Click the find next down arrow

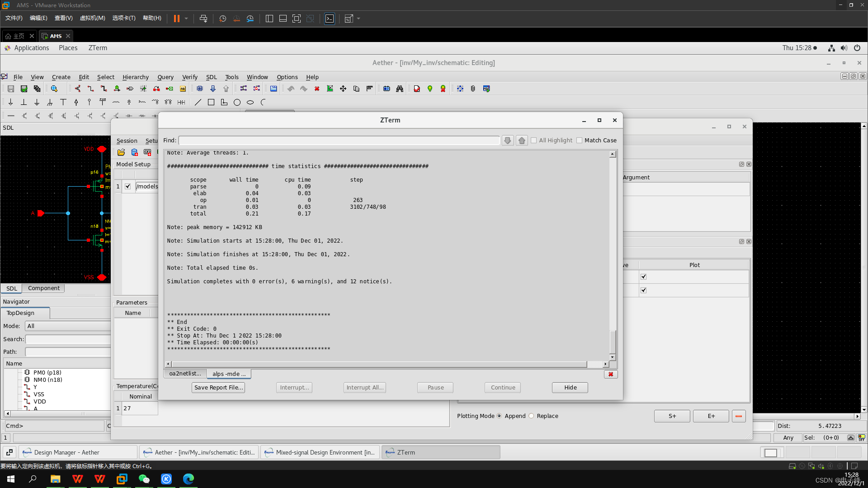pyautogui.click(x=507, y=140)
